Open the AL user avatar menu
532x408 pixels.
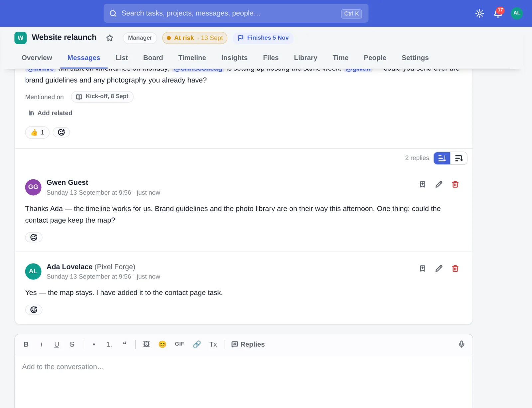517,13
